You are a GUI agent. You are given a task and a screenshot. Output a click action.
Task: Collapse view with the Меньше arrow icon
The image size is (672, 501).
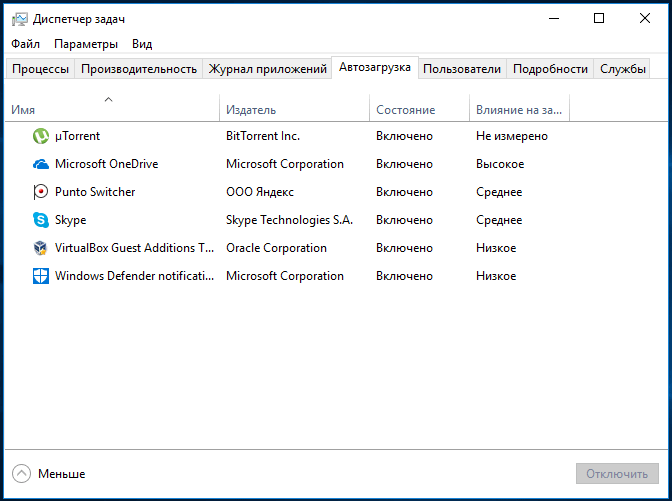click(x=21, y=474)
